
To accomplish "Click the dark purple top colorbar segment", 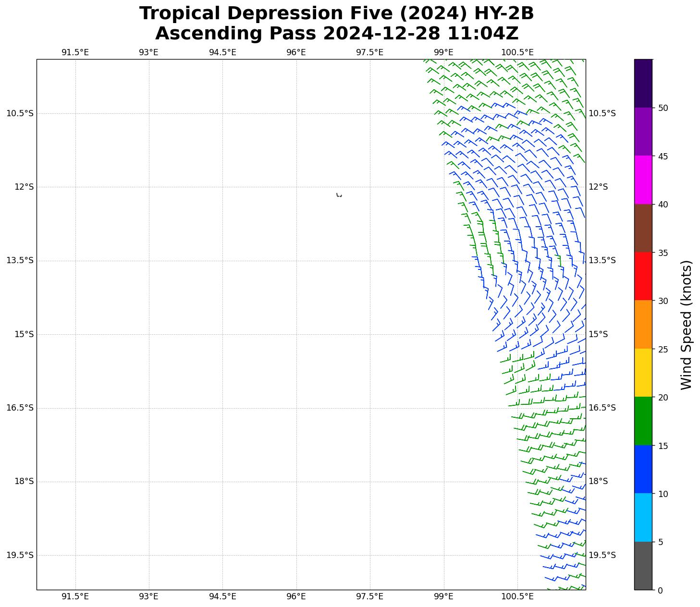I will 643,83.
